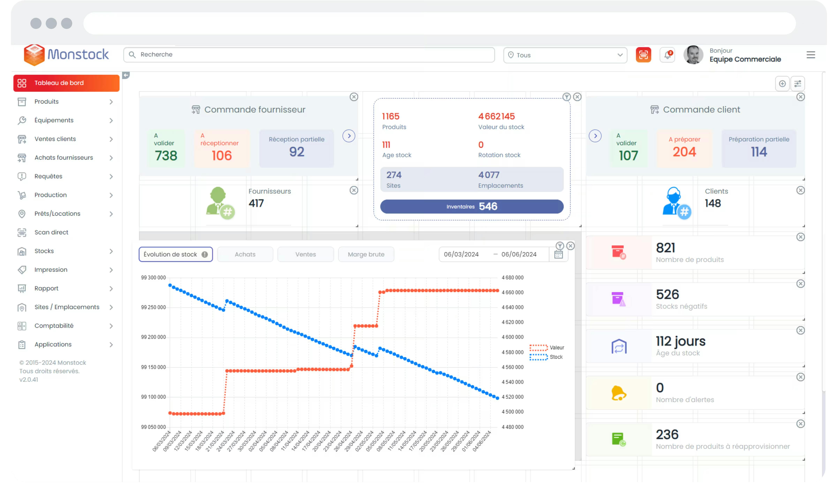Open Sites / Emplacements menu item
837x504 pixels.
click(66, 307)
